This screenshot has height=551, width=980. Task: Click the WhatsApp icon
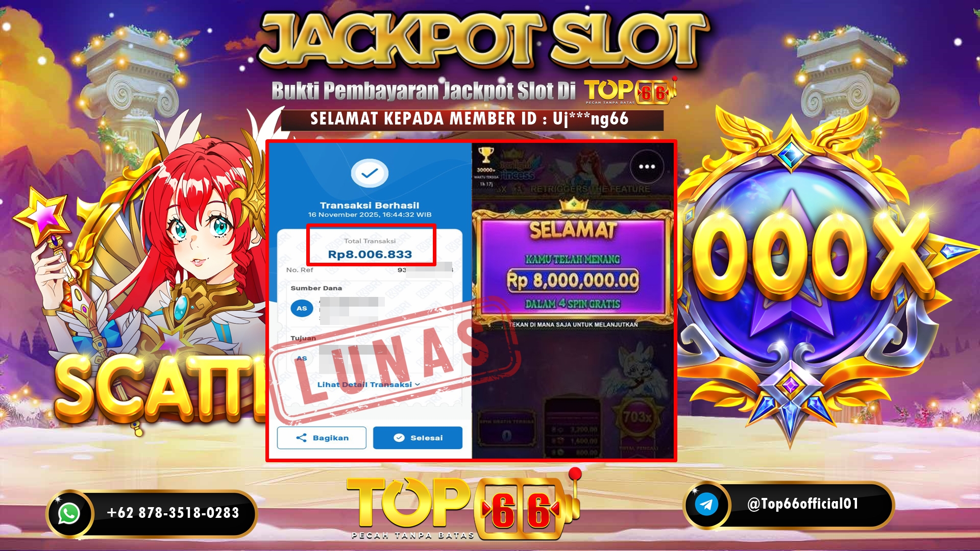69,513
